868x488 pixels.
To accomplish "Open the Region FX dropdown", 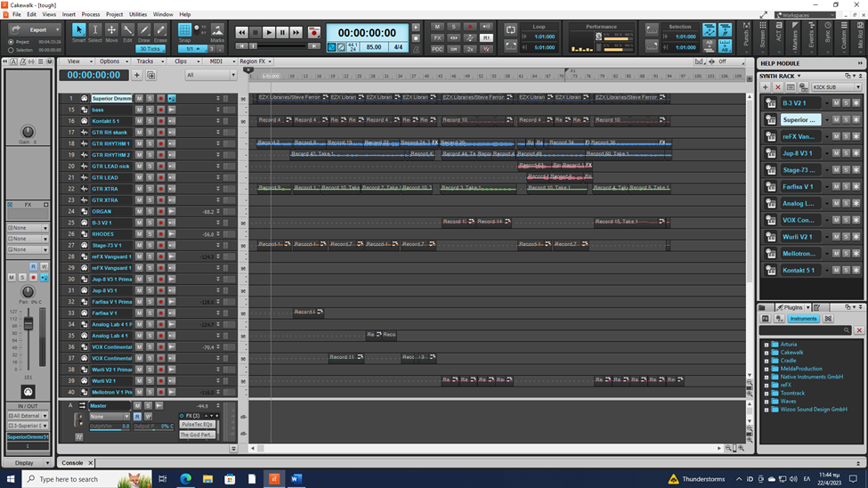I will [256, 61].
